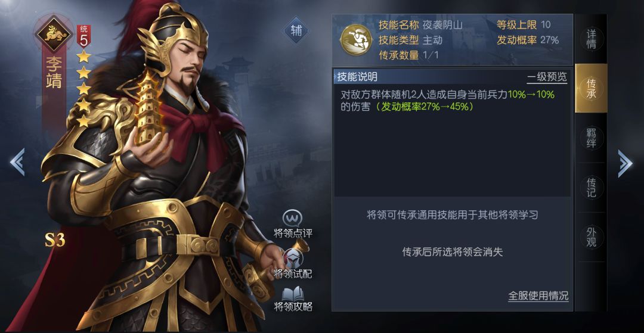Screen dimensions: 644x333
Task: Open 将领攻略 book icon
Action: click(293, 294)
